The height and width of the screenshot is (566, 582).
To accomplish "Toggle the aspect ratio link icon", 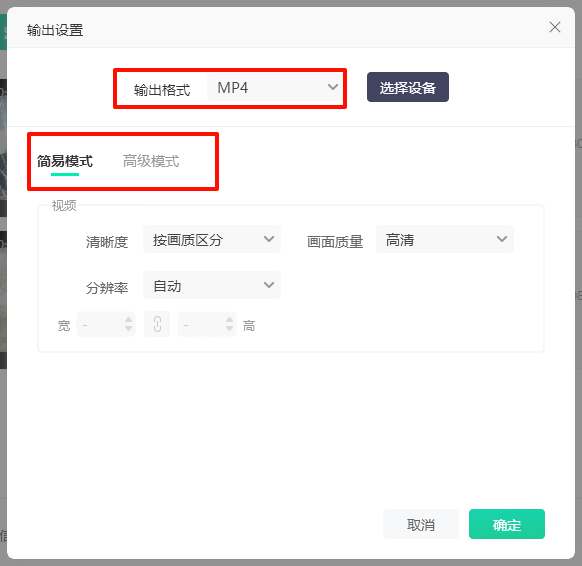I will pos(157,324).
